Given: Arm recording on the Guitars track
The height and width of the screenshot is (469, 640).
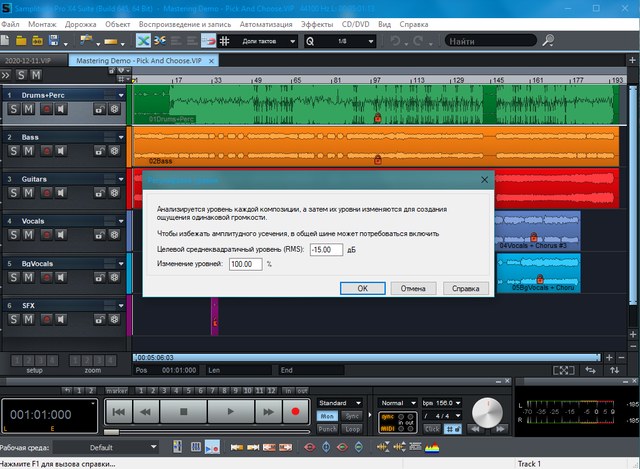Looking at the screenshot, I should click(45, 193).
